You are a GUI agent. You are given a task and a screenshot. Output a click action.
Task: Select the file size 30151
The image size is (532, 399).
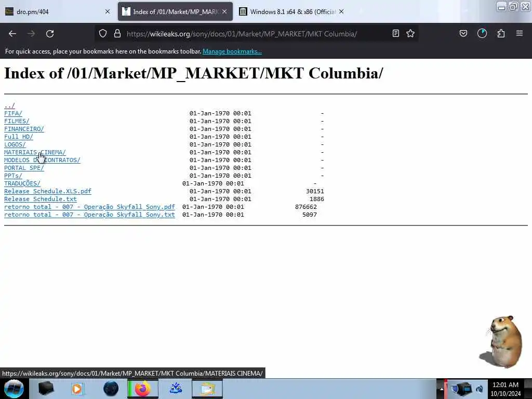coord(315,191)
